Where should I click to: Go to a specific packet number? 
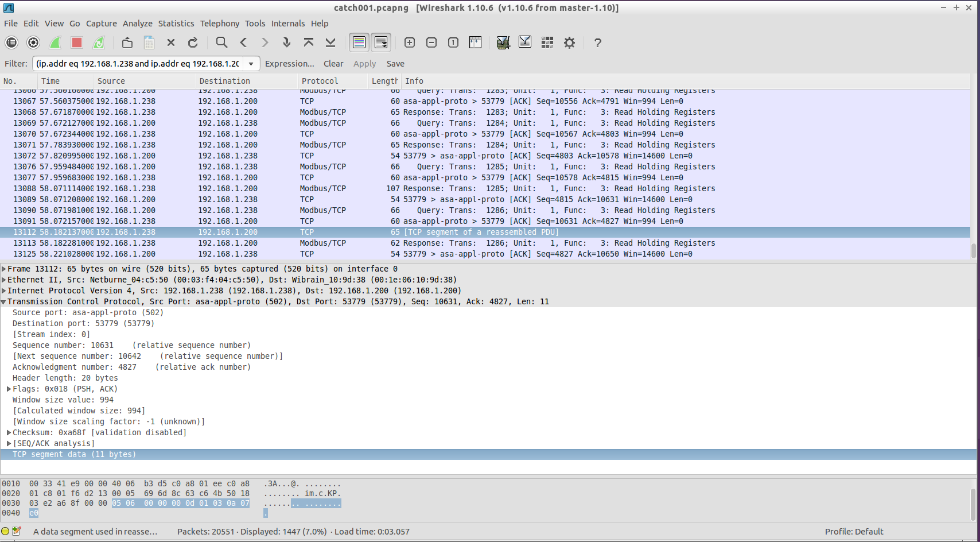pyautogui.click(x=287, y=42)
